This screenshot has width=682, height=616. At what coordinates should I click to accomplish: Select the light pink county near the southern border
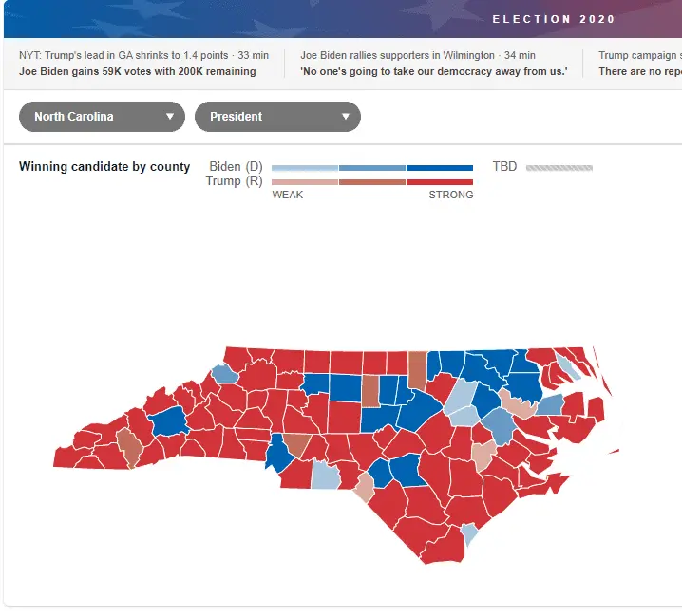coord(365,488)
